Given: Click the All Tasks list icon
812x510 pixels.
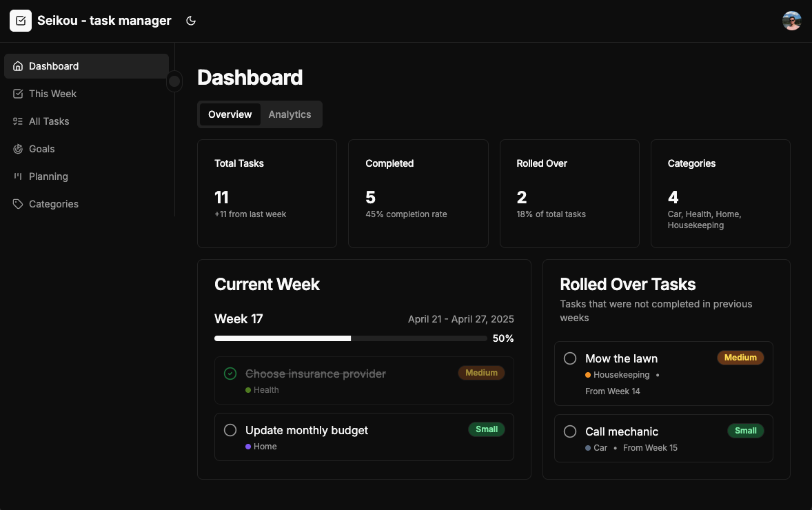Looking at the screenshot, I should (x=18, y=121).
